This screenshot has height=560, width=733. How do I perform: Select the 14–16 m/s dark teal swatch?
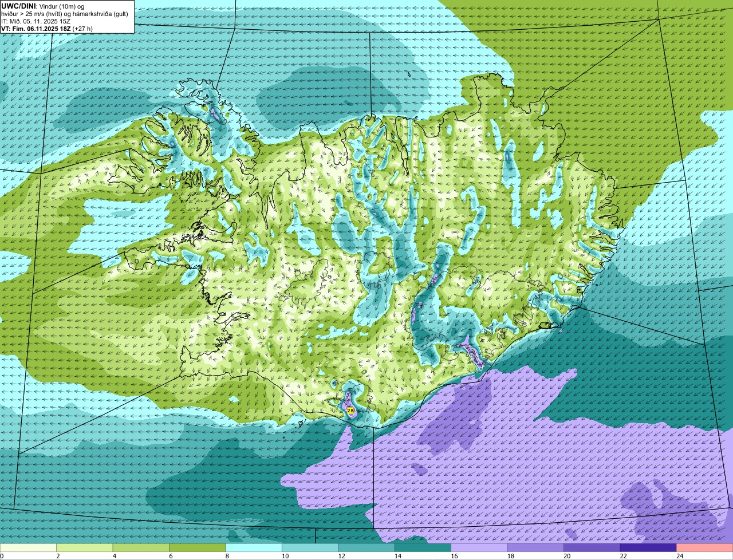click(x=423, y=548)
